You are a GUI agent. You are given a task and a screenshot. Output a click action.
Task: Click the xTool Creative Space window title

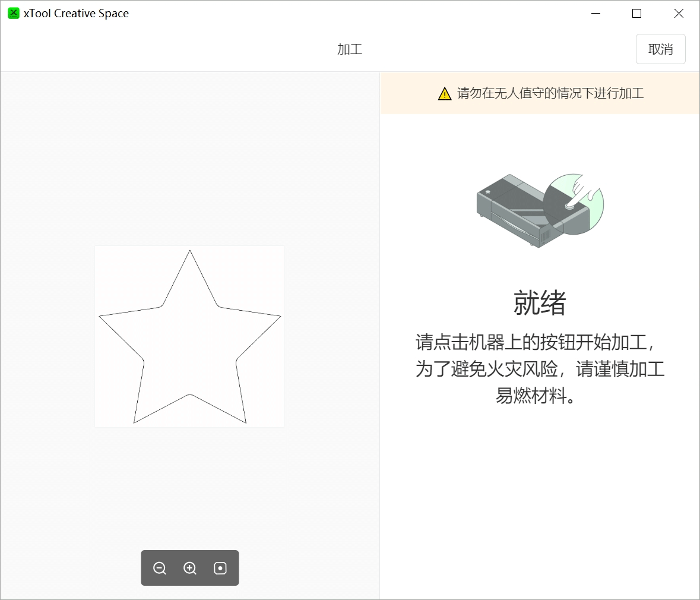[x=77, y=14]
